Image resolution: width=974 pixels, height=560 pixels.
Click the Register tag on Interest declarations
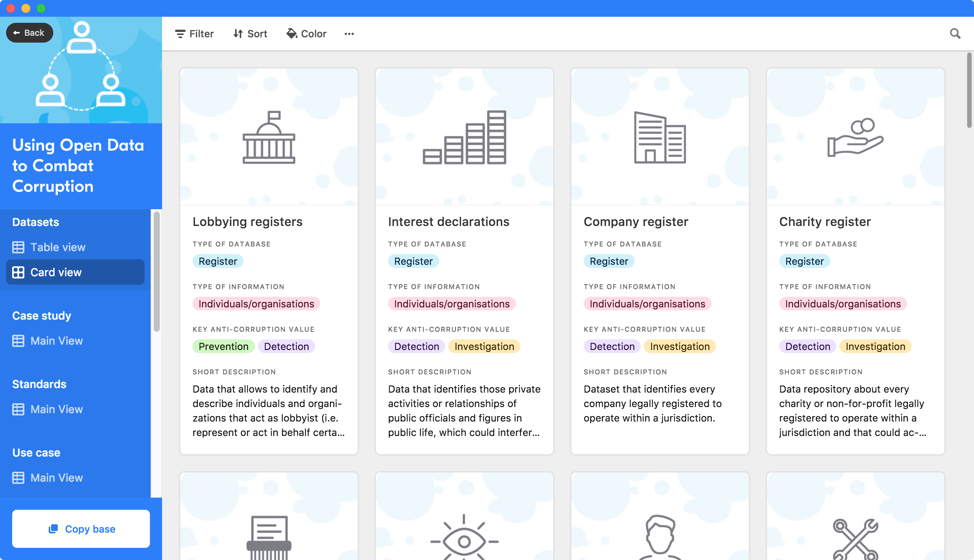coord(413,261)
